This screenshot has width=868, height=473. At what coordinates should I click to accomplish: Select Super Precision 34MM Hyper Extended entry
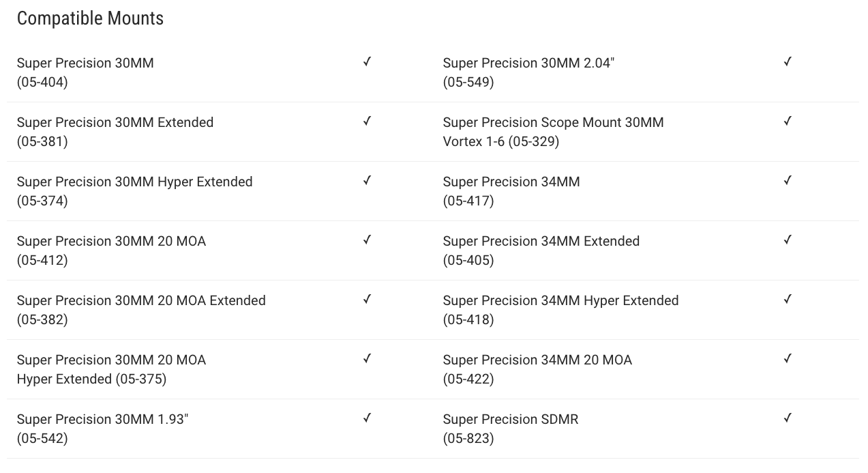pyautogui.click(x=560, y=310)
